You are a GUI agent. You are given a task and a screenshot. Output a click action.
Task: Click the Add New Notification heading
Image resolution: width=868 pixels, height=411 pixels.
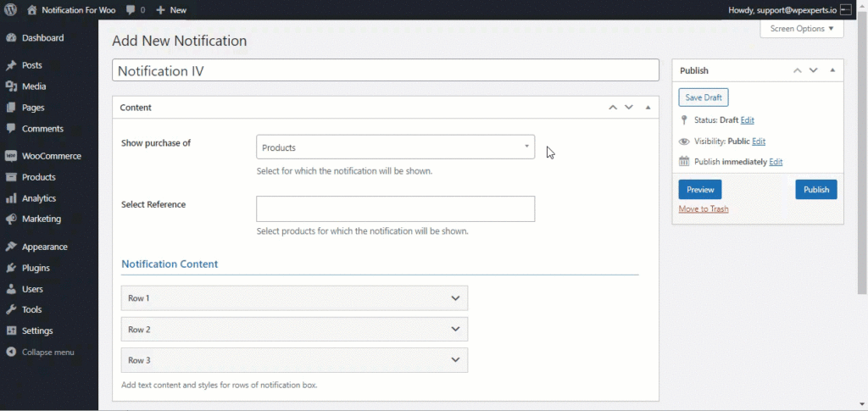pos(180,41)
